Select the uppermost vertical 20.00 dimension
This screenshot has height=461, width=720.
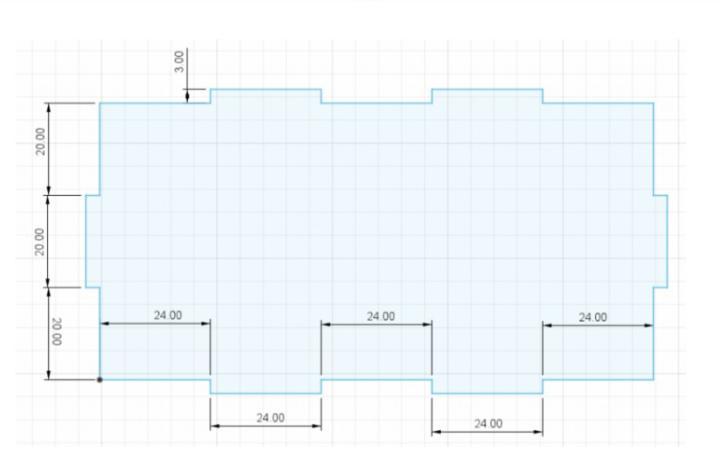click(41, 141)
